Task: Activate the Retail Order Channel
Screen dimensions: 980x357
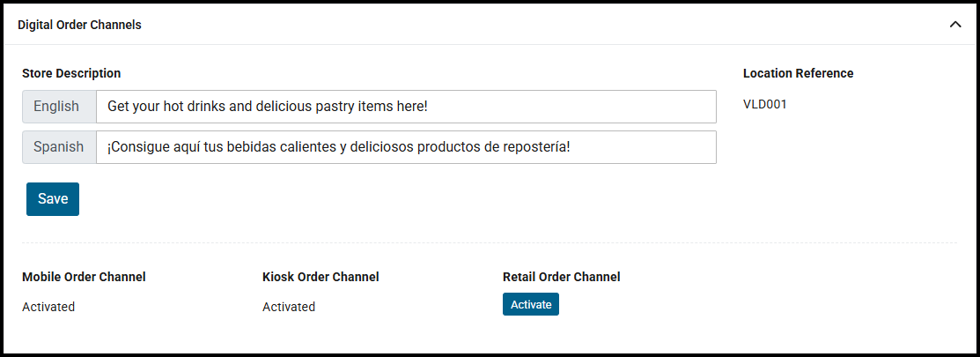Action: (531, 304)
